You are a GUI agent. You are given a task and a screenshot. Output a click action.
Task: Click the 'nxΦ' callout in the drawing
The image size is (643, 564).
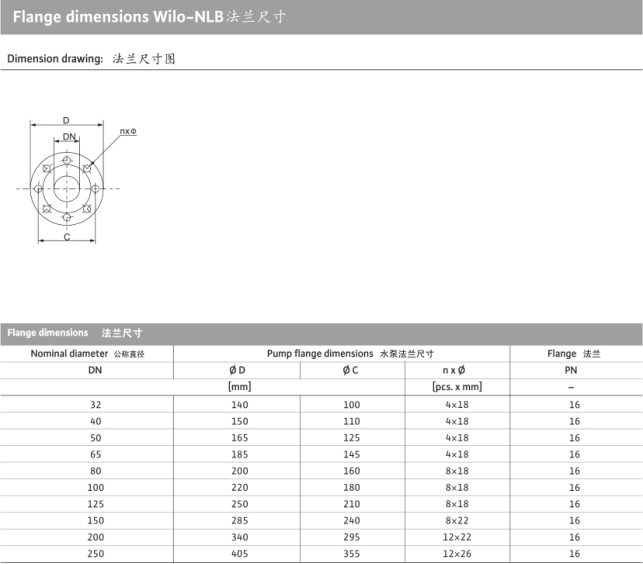[x=128, y=131]
